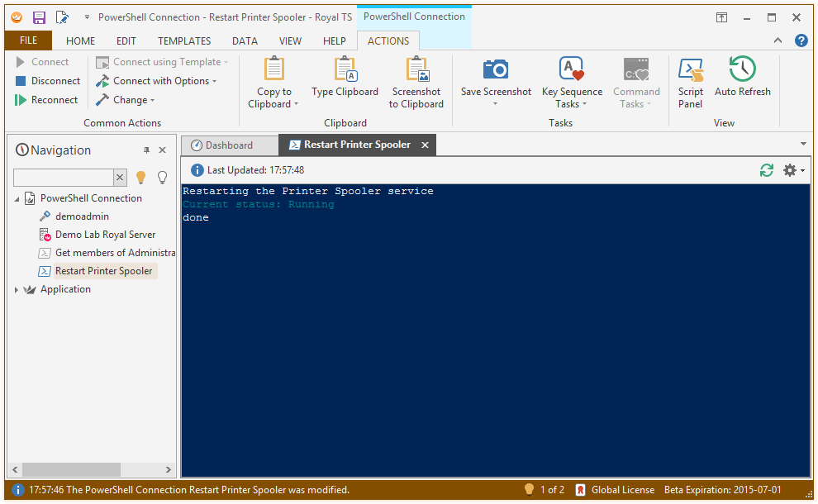818x504 pixels.
Task: Select the ACTIONS ribbon tab
Action: pos(388,41)
